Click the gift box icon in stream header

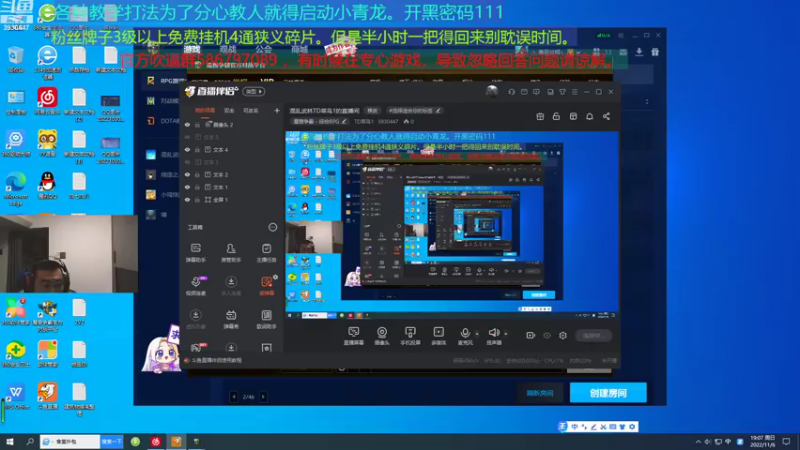[540, 116]
